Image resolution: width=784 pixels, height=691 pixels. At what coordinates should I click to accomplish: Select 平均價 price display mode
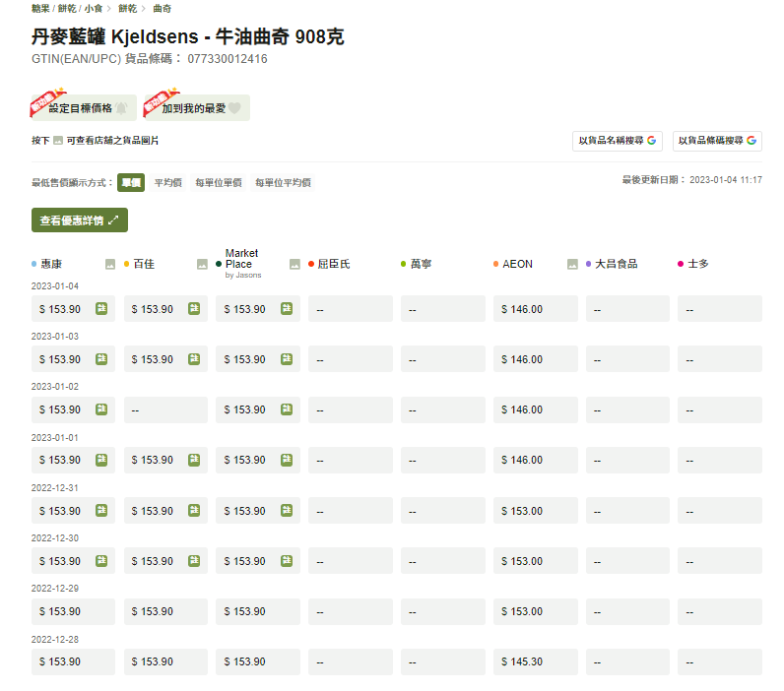(168, 182)
